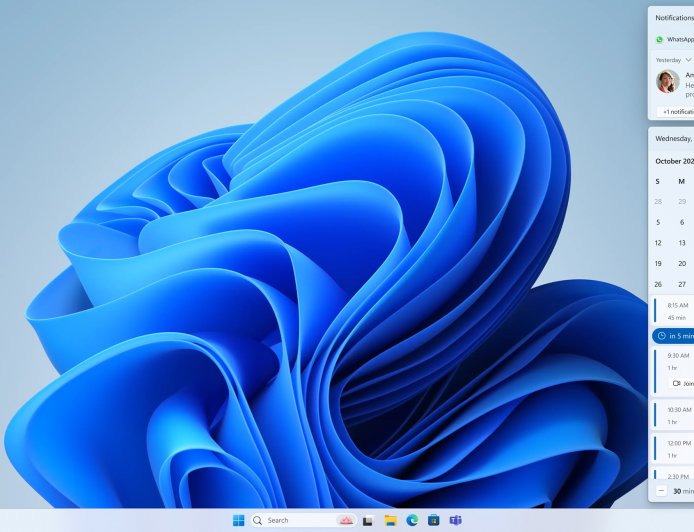Decrease focus session minutes with minus
The height and width of the screenshot is (532, 694).
[661, 491]
